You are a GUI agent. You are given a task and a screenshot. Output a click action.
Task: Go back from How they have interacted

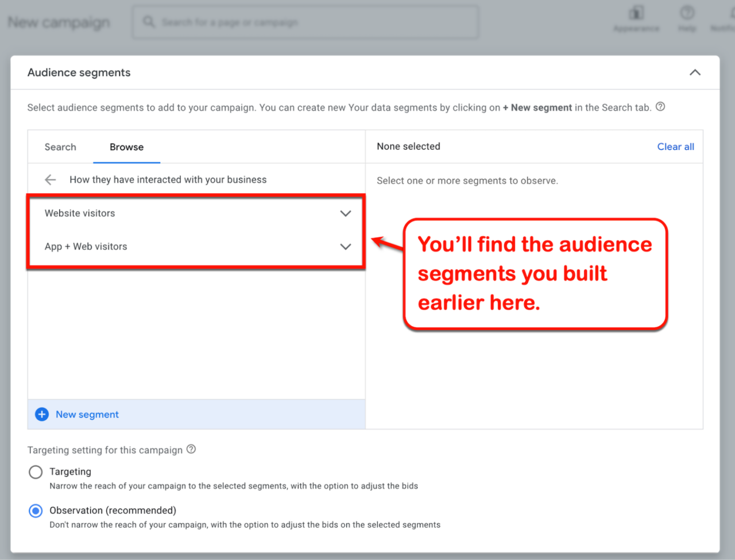(x=51, y=180)
